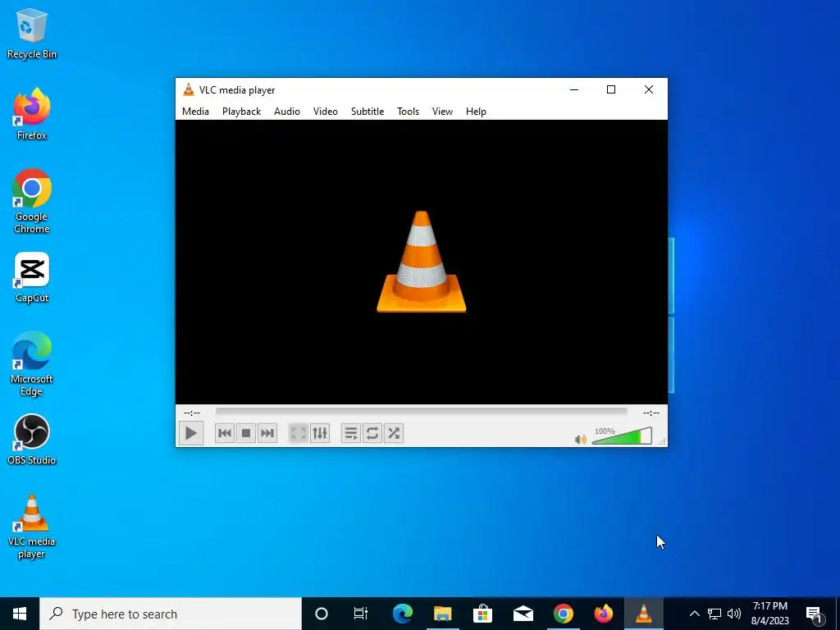Minimize the VLC media player window
This screenshot has height=630, width=840.
point(574,89)
